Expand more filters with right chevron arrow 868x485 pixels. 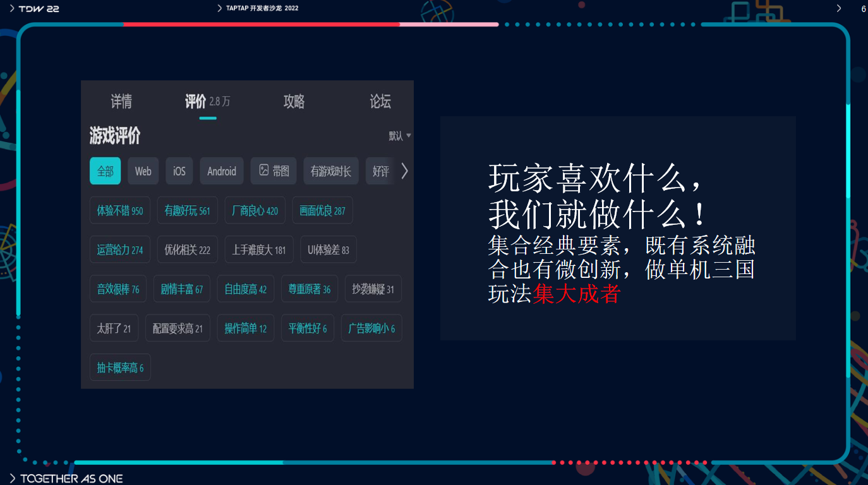pos(405,171)
